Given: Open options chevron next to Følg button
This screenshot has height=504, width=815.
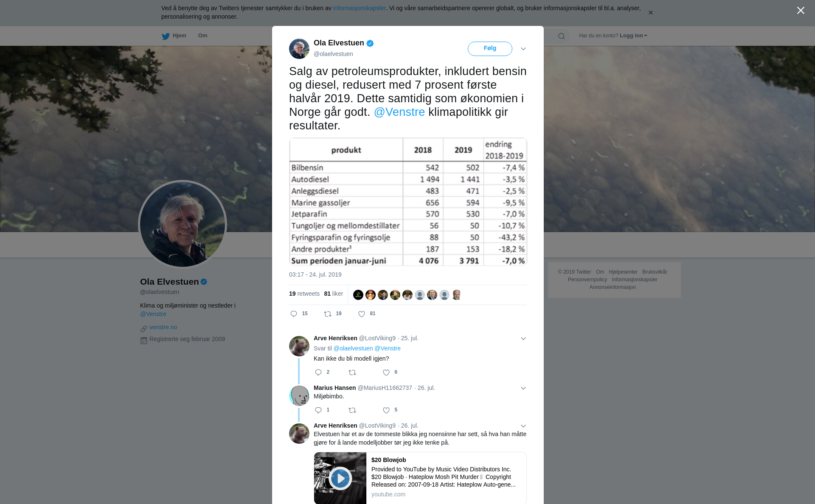Looking at the screenshot, I should pyautogui.click(x=523, y=49).
